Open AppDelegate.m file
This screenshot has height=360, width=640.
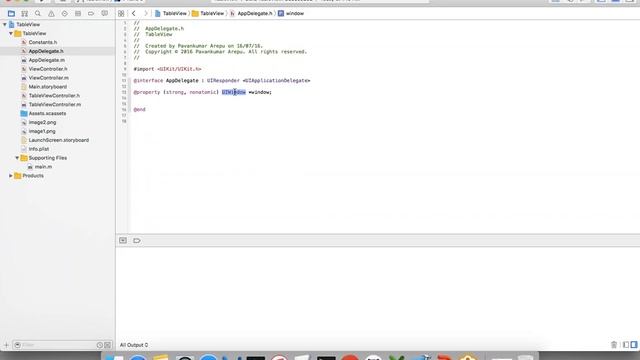[x=47, y=60]
